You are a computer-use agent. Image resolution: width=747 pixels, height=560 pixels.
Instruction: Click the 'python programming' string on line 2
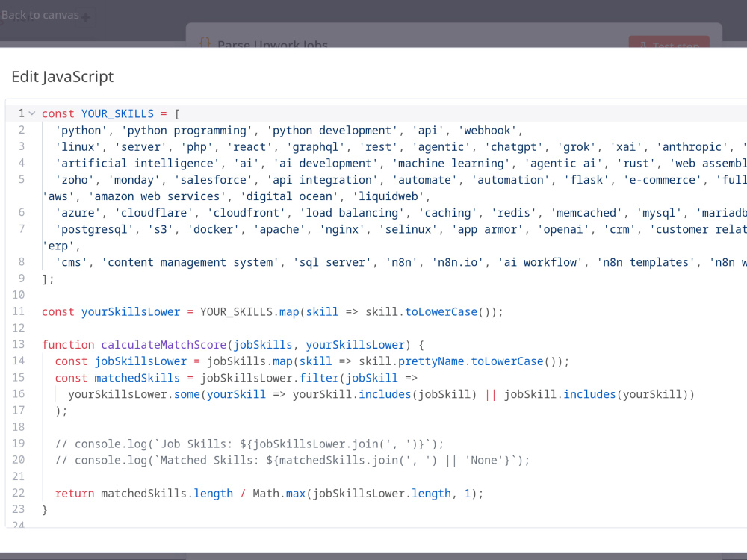(187, 131)
